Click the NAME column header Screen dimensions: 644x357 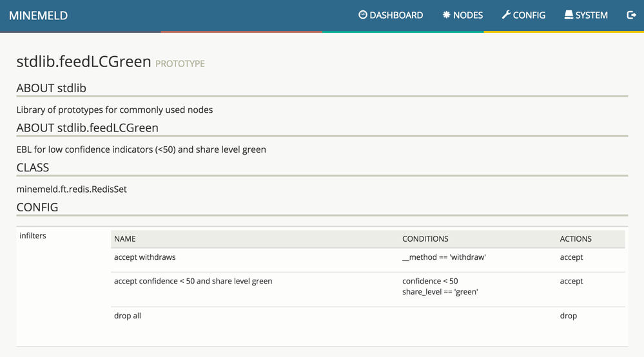coord(125,238)
